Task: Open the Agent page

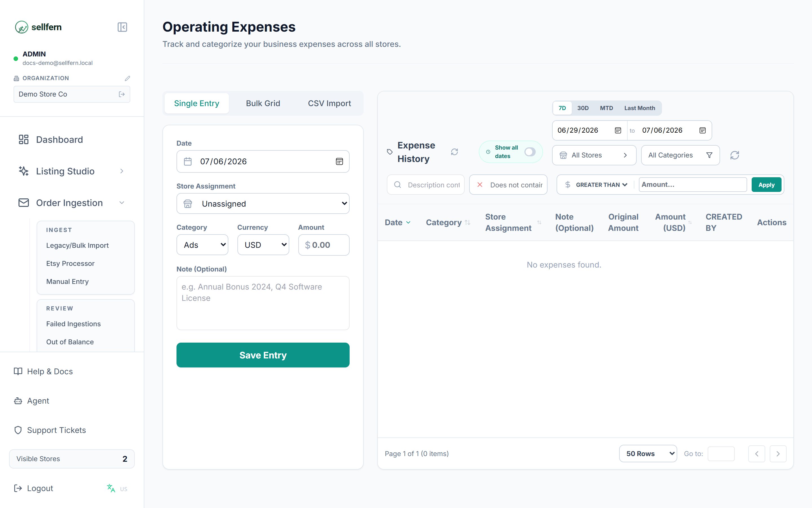Action: (32, 401)
